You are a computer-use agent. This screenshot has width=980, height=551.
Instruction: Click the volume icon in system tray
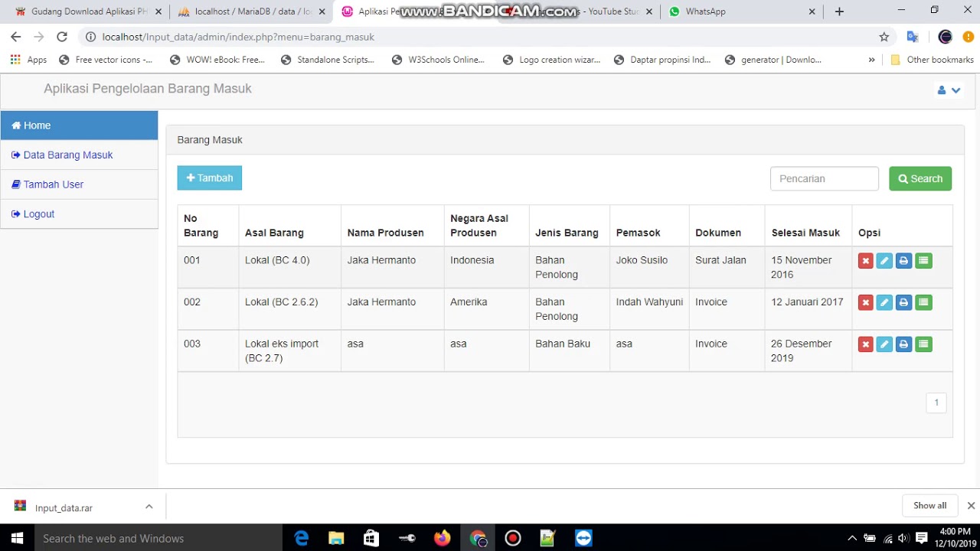(903, 538)
